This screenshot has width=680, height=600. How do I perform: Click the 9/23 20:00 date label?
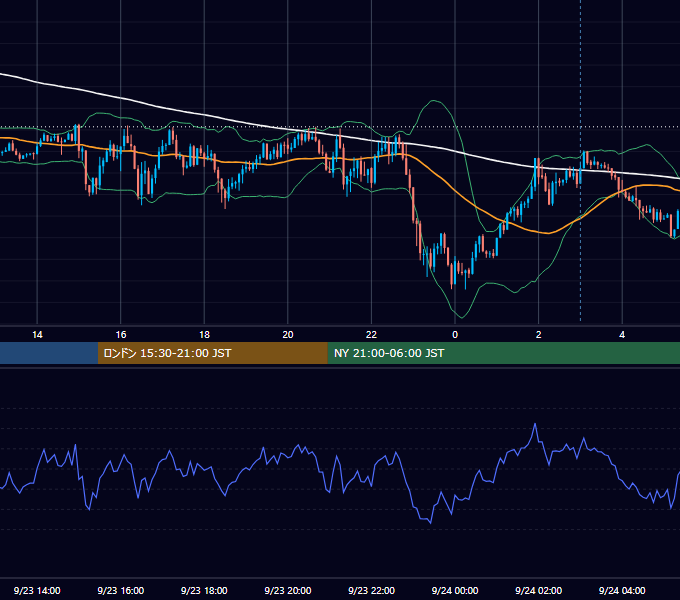coord(288,590)
